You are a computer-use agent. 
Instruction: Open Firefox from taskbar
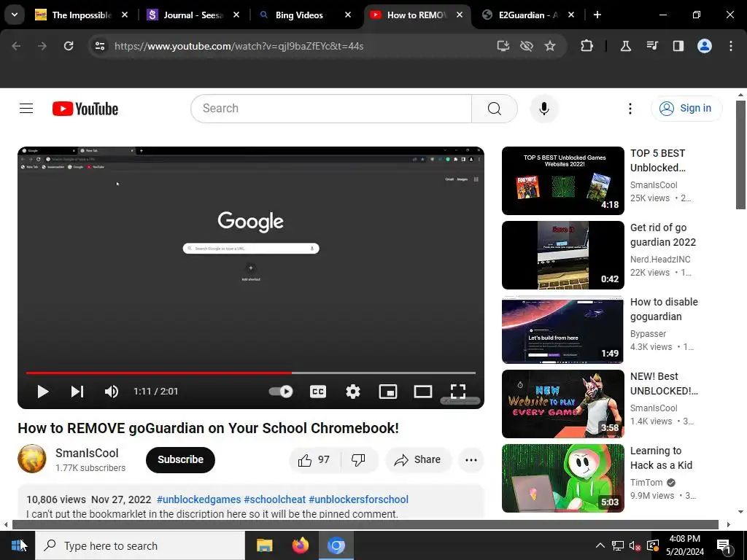(x=300, y=545)
